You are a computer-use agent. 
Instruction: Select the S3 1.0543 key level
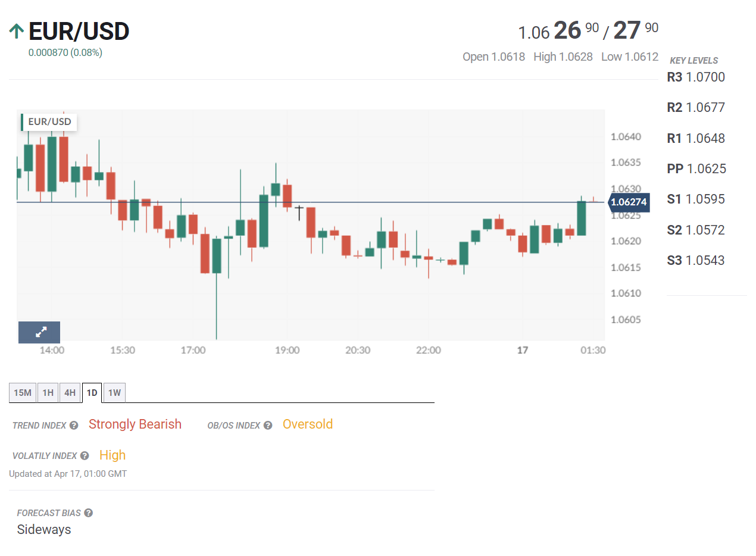[x=696, y=261]
